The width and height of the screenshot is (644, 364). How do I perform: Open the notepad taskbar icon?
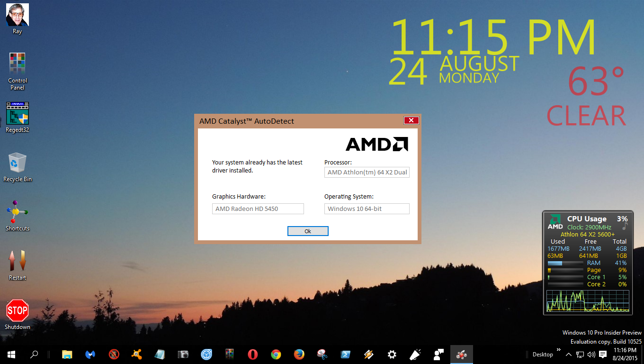pos(160,354)
